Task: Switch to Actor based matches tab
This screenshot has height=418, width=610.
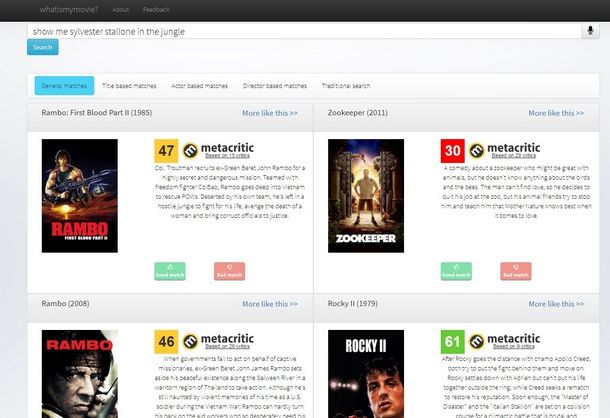Action: [200, 86]
